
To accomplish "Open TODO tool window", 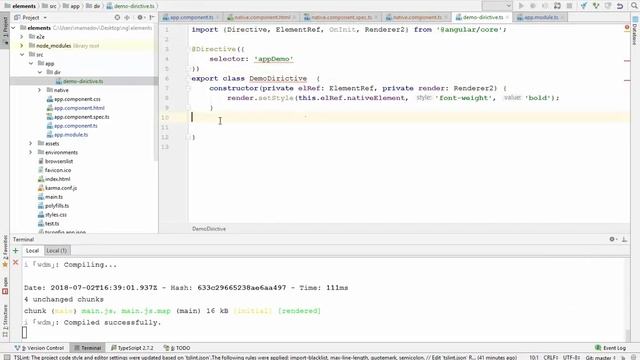I will coord(177,348).
